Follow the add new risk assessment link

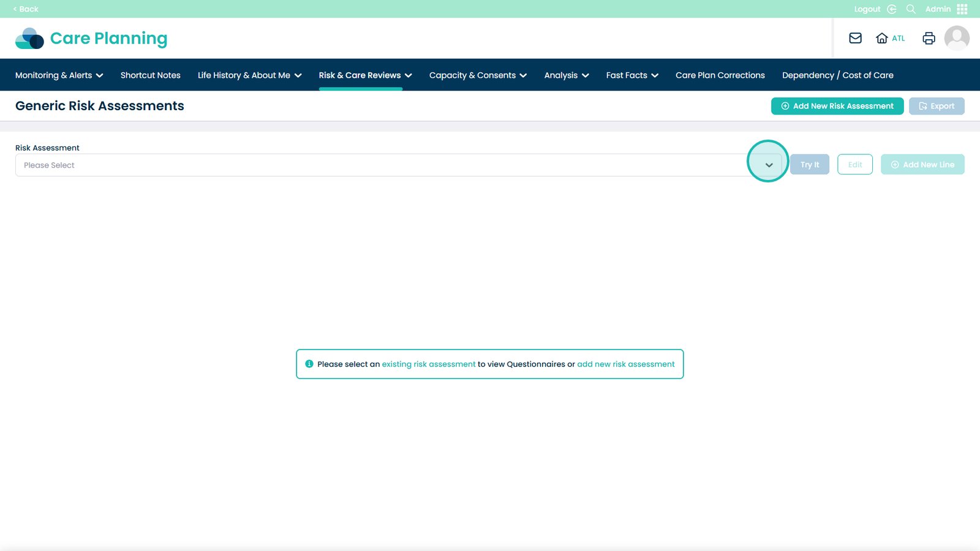click(x=626, y=364)
